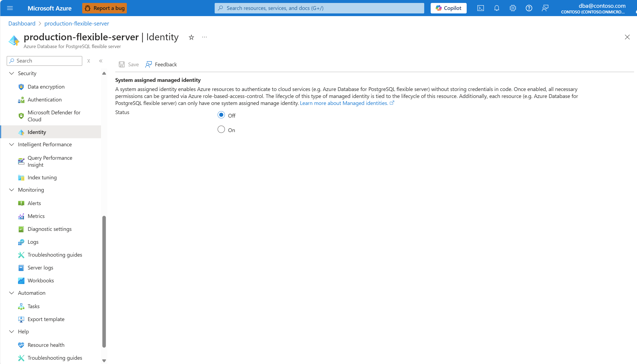Turn the managed identity status On
637x364 pixels.
[x=221, y=129]
